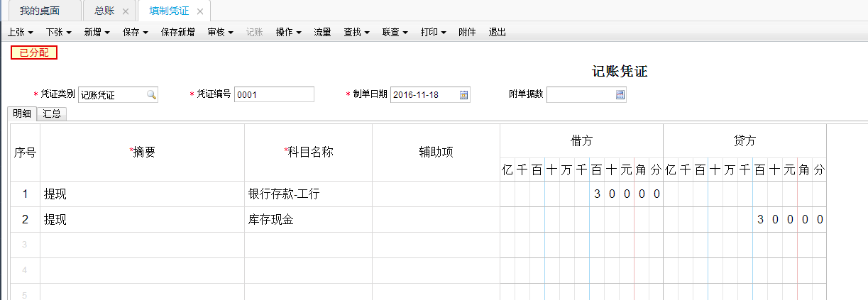This screenshot has width=868, height=300.
Task: Open the 审核 dropdown
Action: (x=221, y=32)
